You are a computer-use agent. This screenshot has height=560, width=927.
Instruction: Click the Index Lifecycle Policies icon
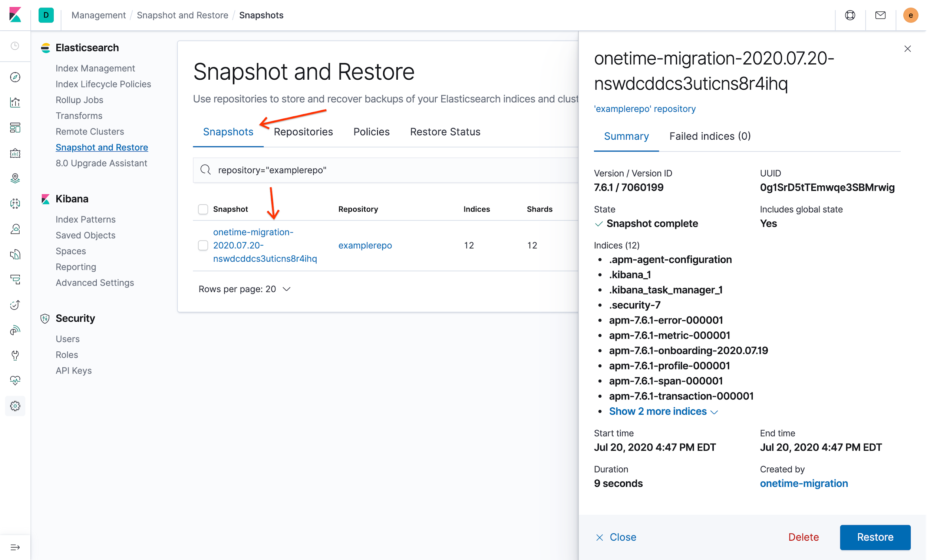tap(104, 84)
